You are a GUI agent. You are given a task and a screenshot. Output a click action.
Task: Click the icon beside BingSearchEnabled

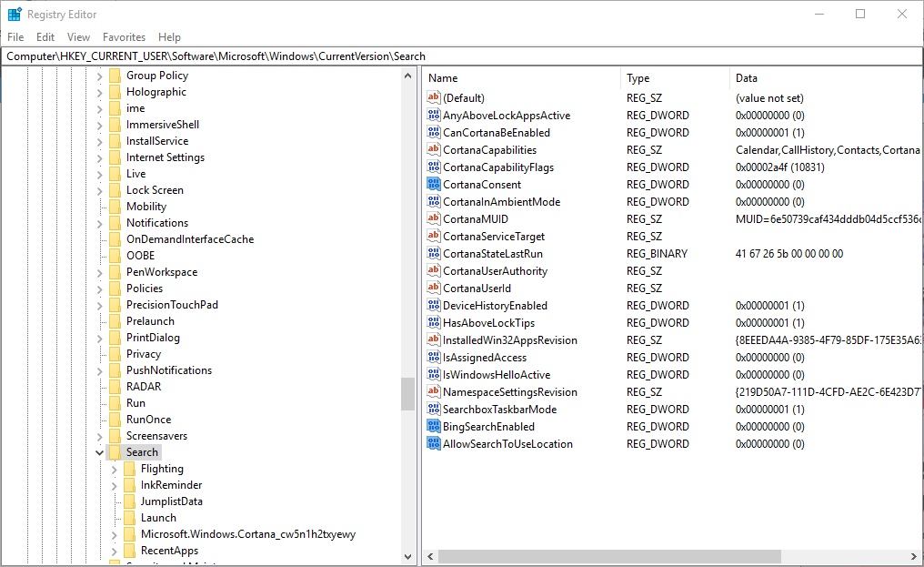click(x=434, y=426)
